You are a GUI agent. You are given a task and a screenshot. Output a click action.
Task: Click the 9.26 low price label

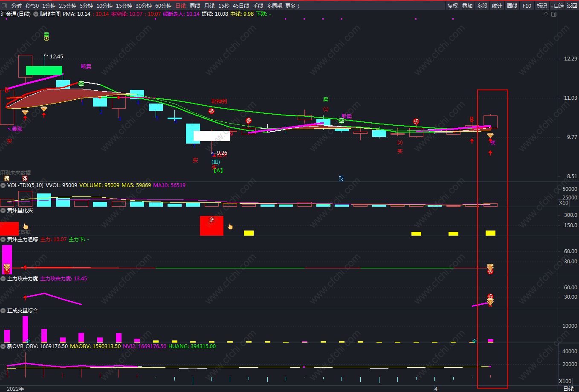click(222, 153)
